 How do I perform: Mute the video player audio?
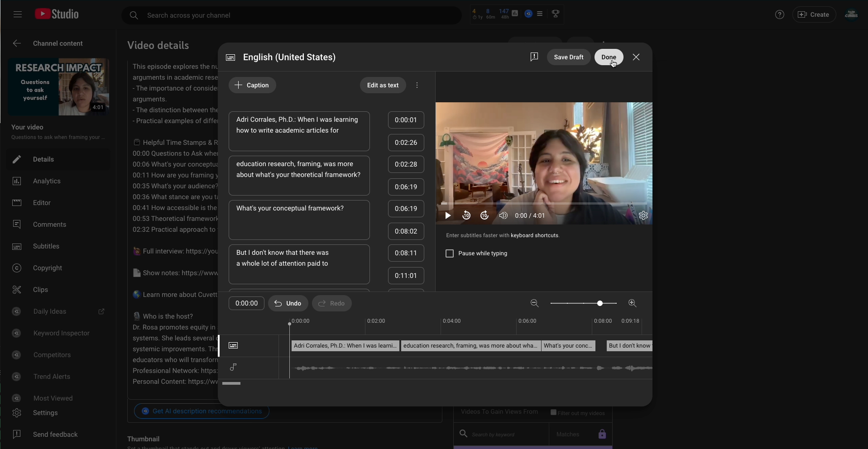click(x=503, y=215)
